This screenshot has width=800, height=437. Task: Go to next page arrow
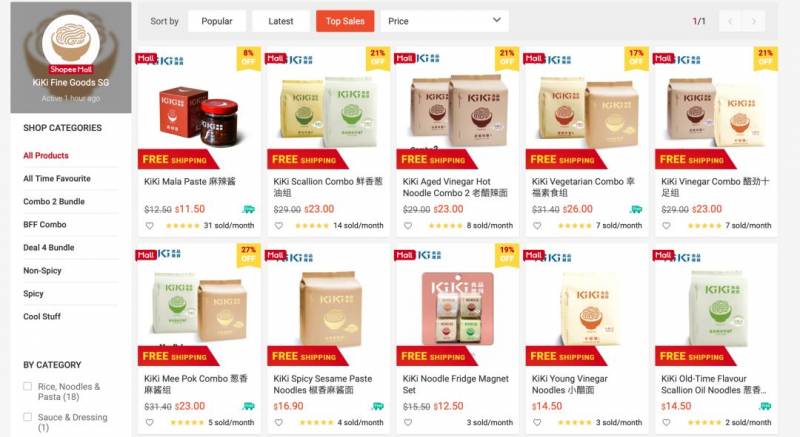click(x=753, y=21)
